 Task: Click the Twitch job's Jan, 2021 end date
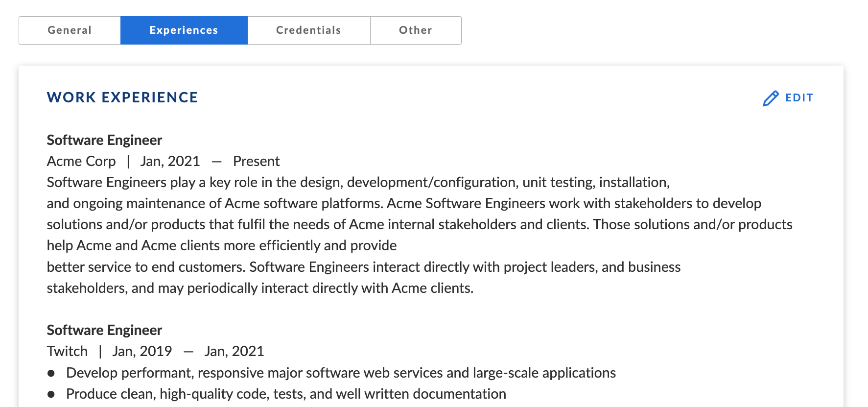pyautogui.click(x=234, y=351)
